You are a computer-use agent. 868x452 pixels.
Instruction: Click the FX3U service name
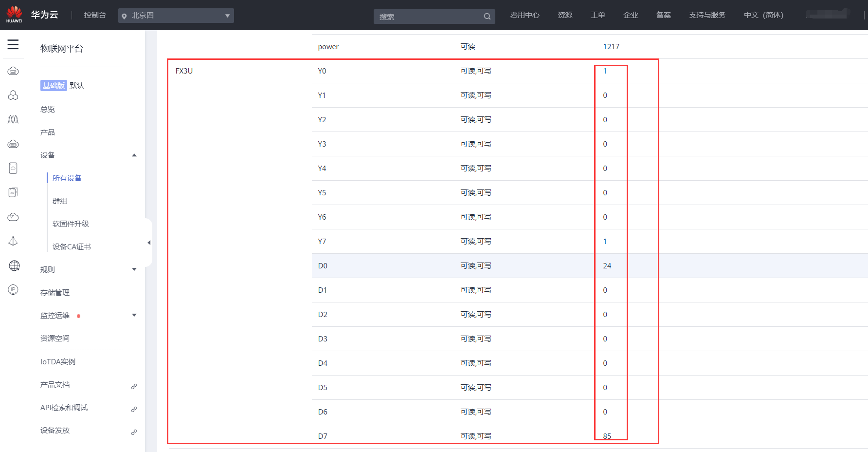click(x=184, y=71)
